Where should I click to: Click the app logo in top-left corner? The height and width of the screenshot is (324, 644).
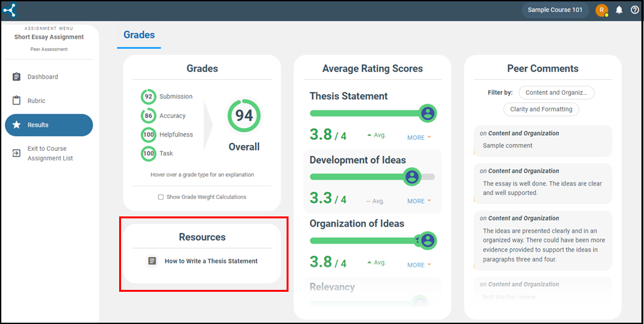(x=10, y=10)
